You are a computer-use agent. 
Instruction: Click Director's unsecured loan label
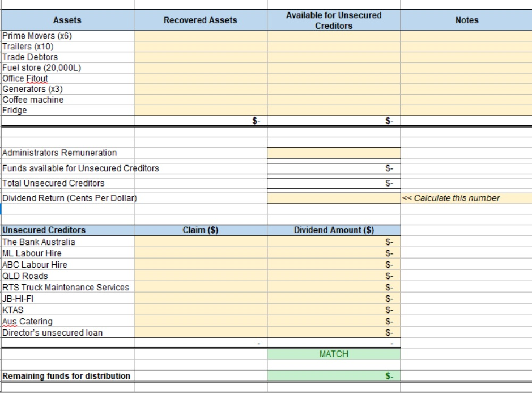tap(52, 332)
